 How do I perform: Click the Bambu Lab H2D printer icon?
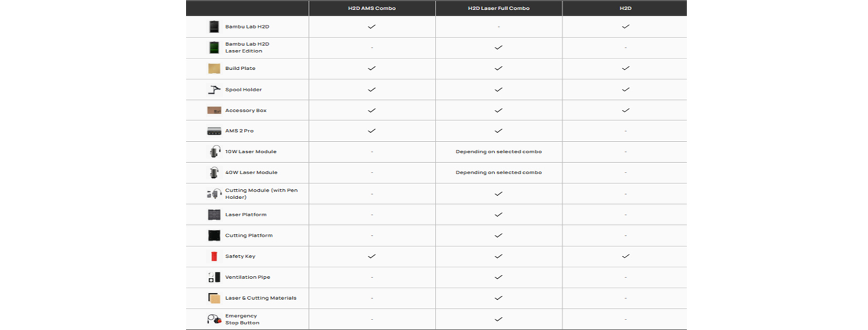click(x=214, y=26)
